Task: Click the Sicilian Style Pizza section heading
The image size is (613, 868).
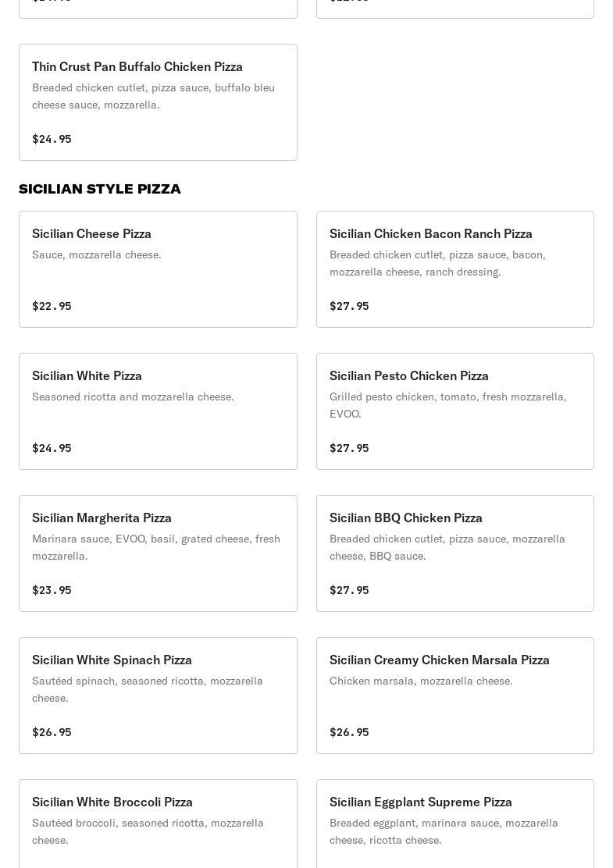Action: (100, 189)
